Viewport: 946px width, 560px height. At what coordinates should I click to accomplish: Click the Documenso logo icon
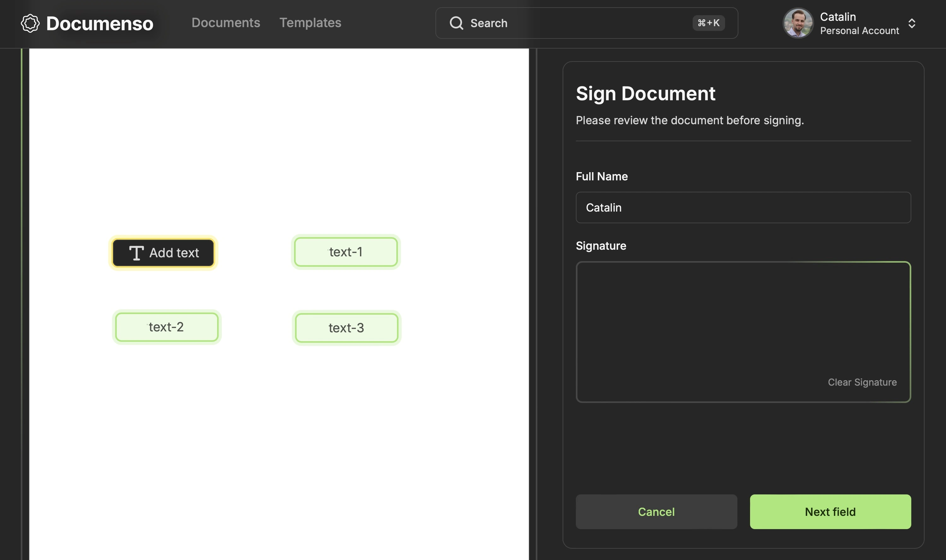point(30,23)
